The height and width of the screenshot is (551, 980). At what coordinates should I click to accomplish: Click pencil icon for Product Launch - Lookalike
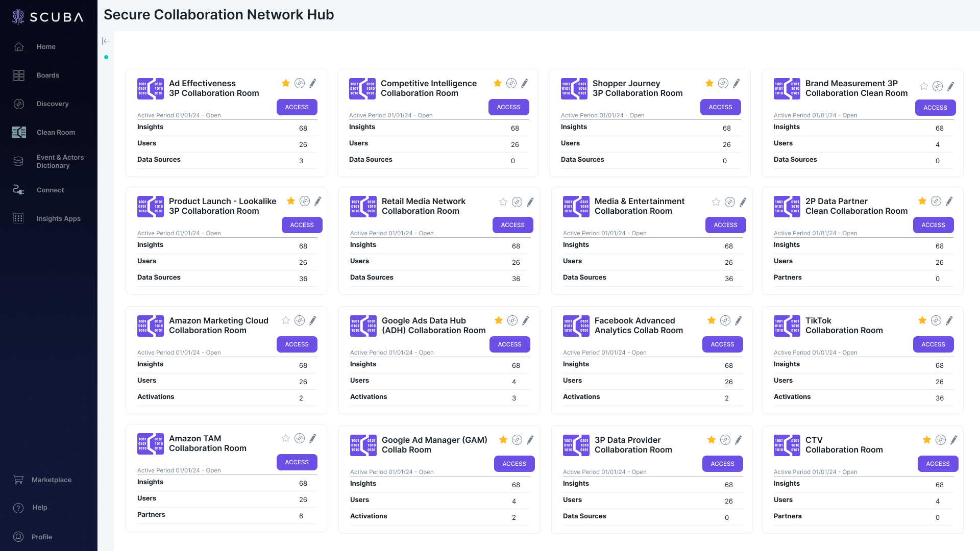pos(318,201)
